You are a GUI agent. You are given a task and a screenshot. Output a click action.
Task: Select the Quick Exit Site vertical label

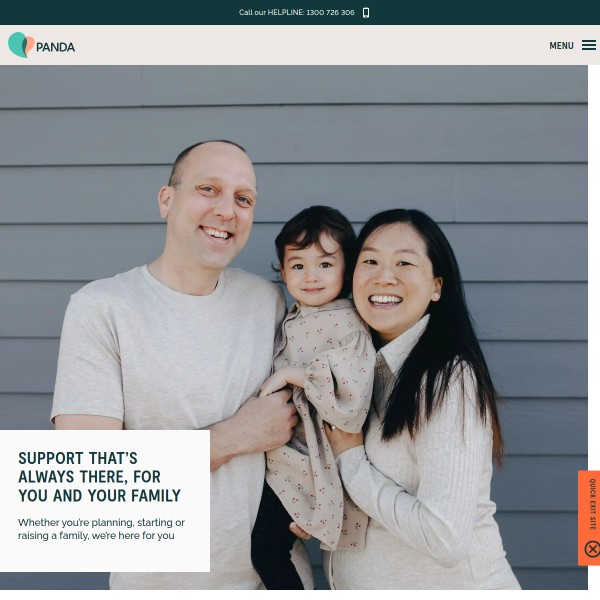pyautogui.click(x=592, y=504)
